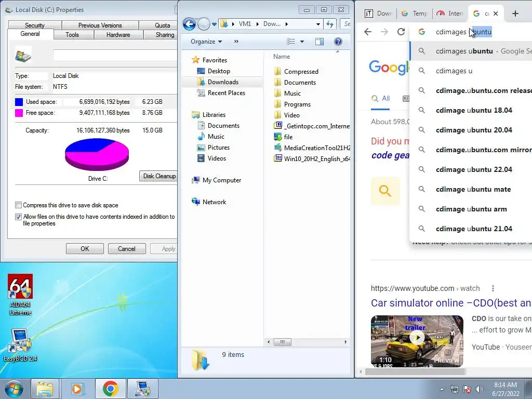
Task: Go back in the Chrome browser
Action: click(368, 32)
